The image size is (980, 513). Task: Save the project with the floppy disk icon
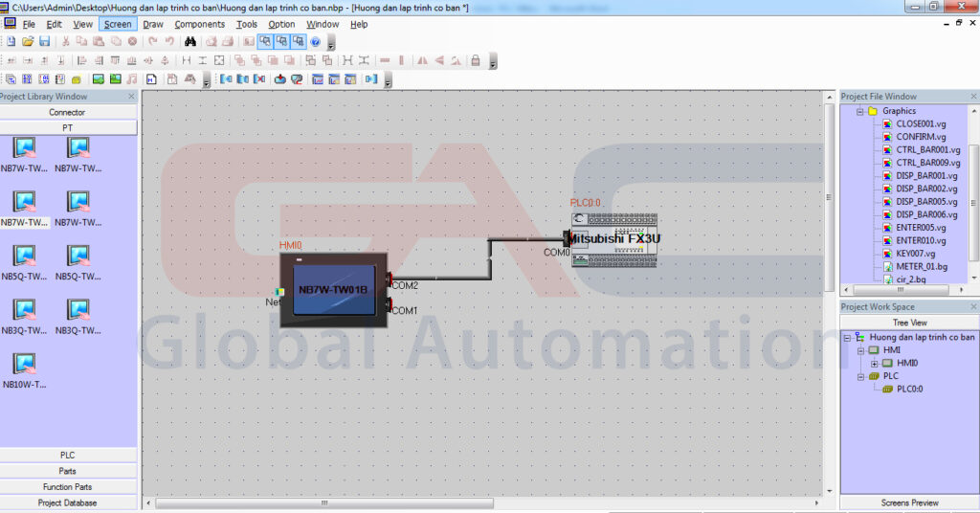click(x=44, y=41)
